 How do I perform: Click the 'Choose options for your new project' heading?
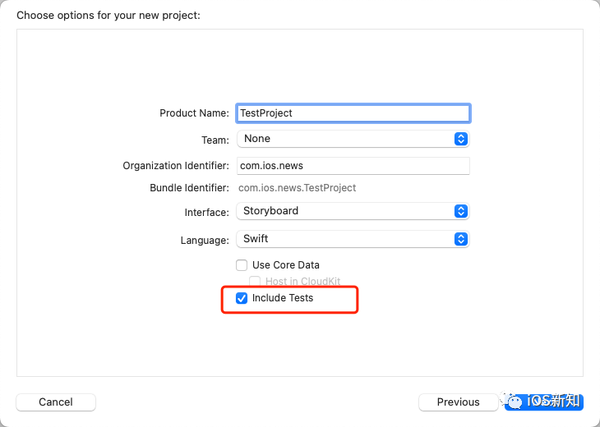point(108,15)
